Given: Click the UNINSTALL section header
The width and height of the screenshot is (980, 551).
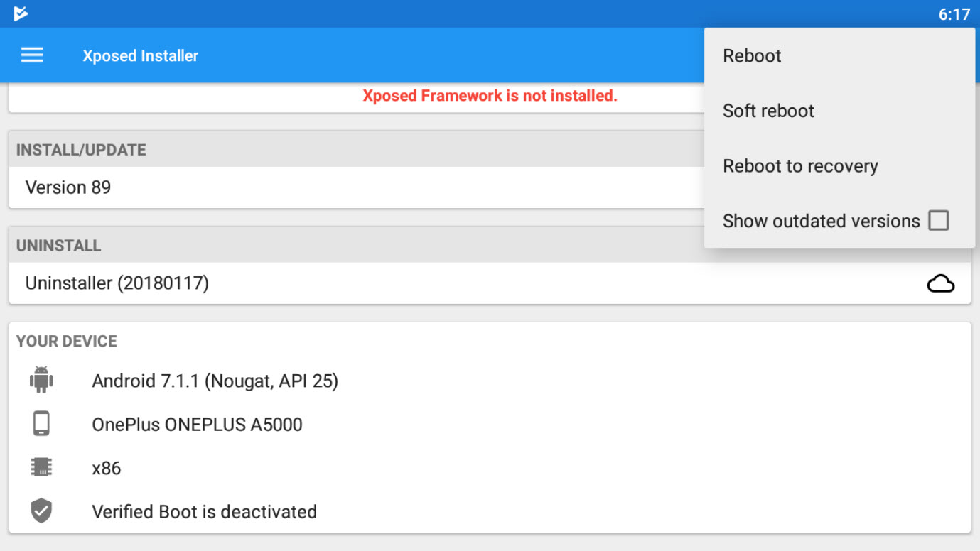Looking at the screenshot, I should (x=58, y=246).
